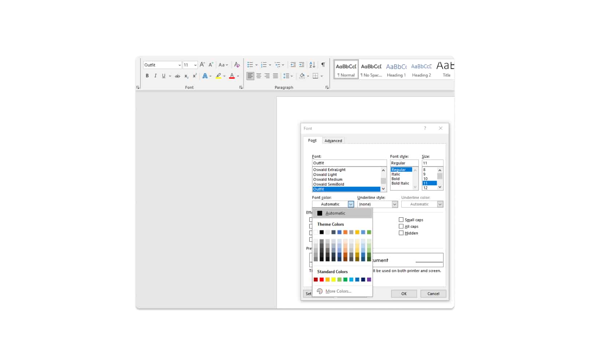Toggle Bold in the ribbon

click(x=147, y=76)
